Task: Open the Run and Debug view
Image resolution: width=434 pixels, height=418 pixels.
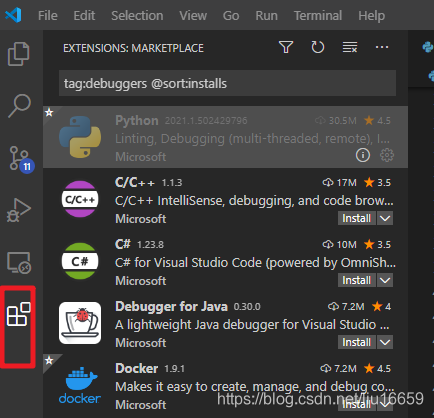Action: coord(19,210)
